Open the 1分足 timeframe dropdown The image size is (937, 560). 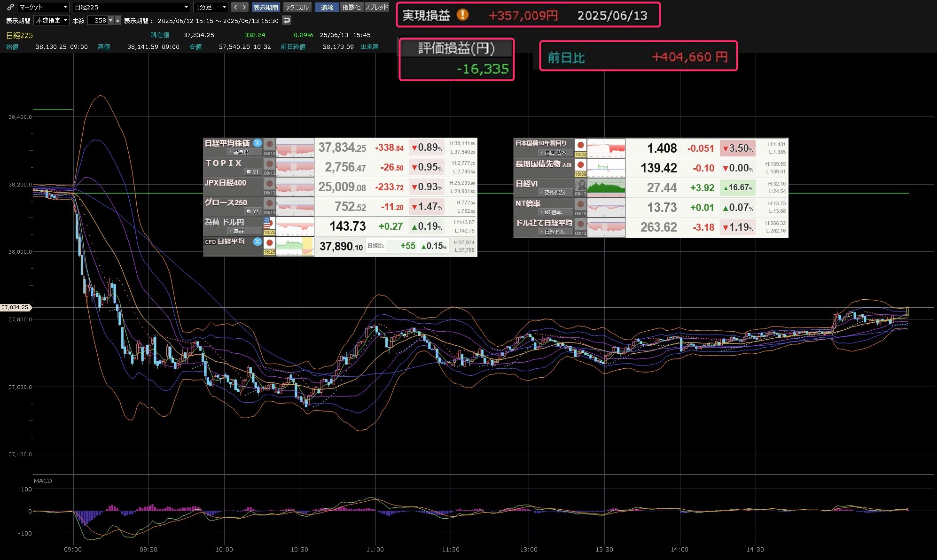[211, 7]
